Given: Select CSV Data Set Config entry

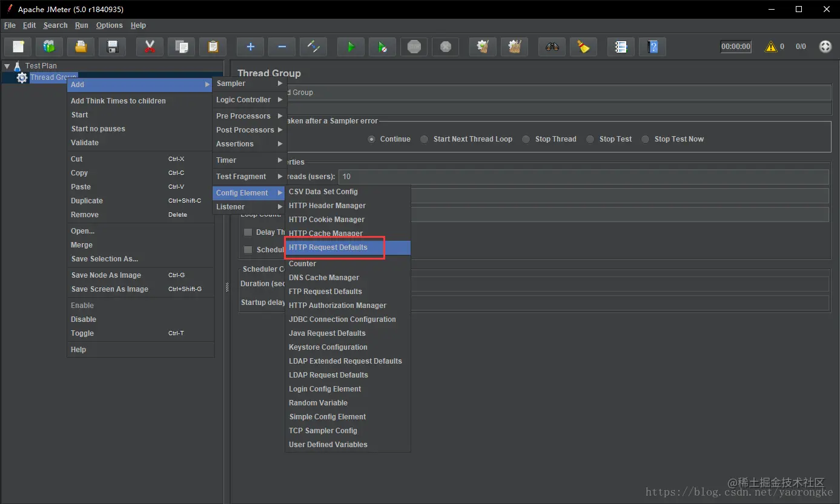Looking at the screenshot, I should 348,192.
